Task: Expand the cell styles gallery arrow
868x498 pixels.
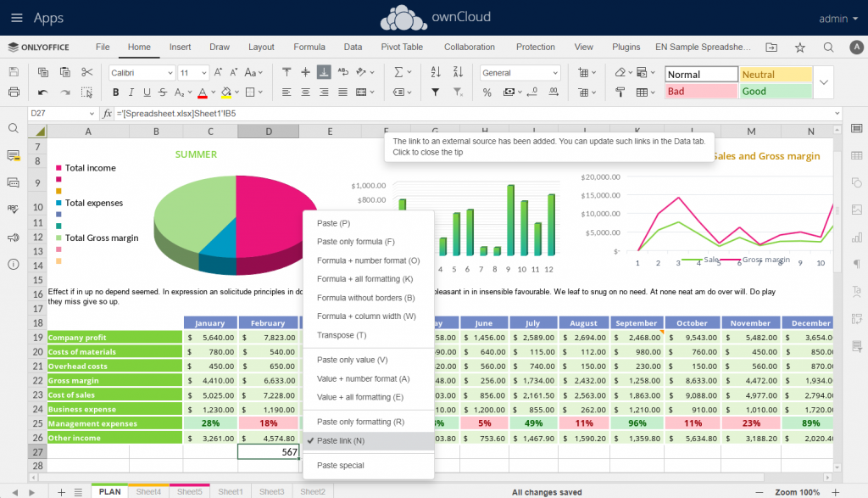Action: point(823,82)
